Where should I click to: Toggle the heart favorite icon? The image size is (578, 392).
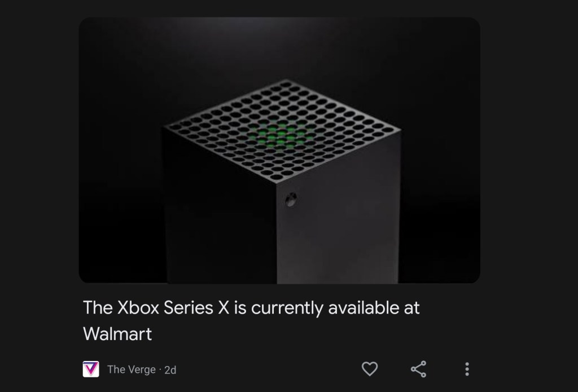pos(369,369)
